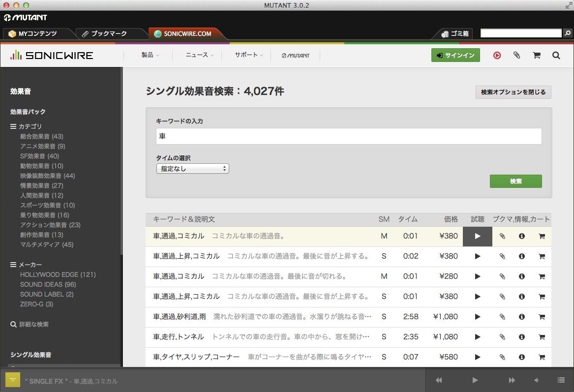Click the SINGLE FX yellow thumbnail

point(13,380)
